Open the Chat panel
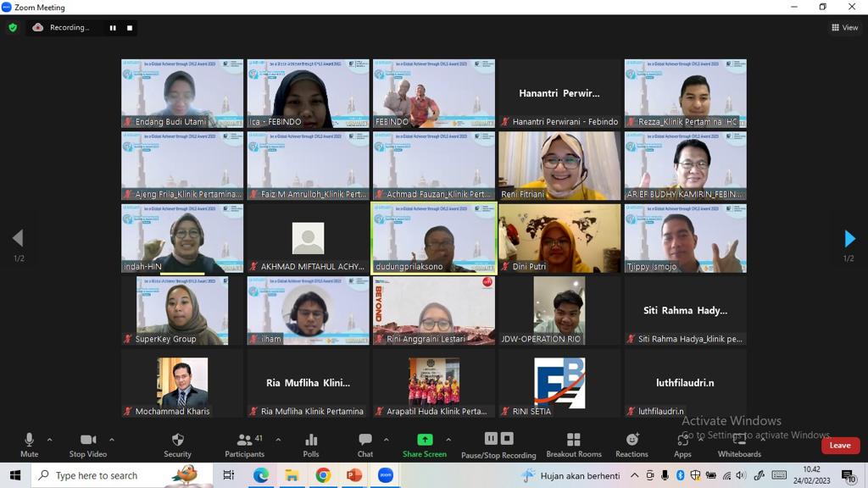Screen dimensions: 868x488 pyautogui.click(x=364, y=446)
